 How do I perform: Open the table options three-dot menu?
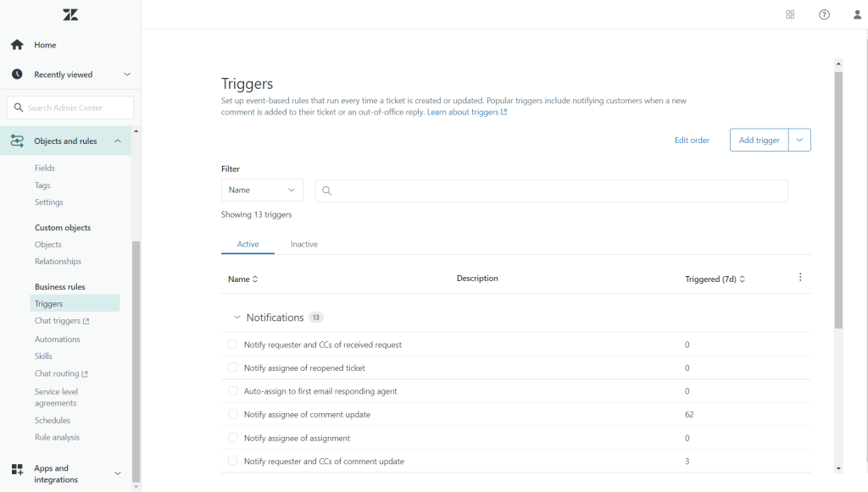(799, 276)
